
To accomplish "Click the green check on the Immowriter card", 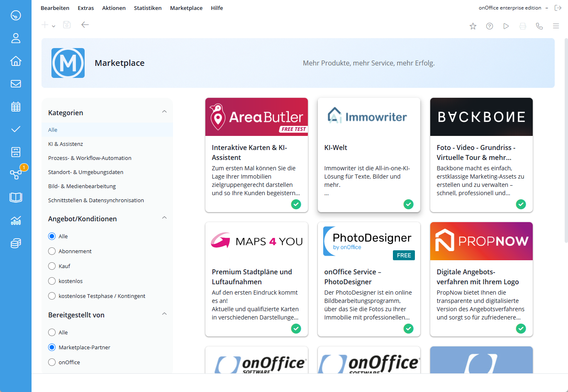I will click(408, 204).
